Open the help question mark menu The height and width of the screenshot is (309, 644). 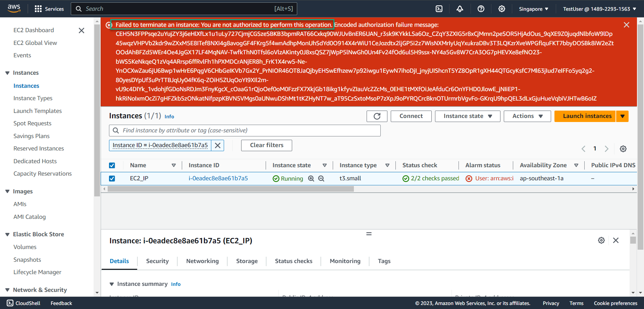(x=481, y=9)
